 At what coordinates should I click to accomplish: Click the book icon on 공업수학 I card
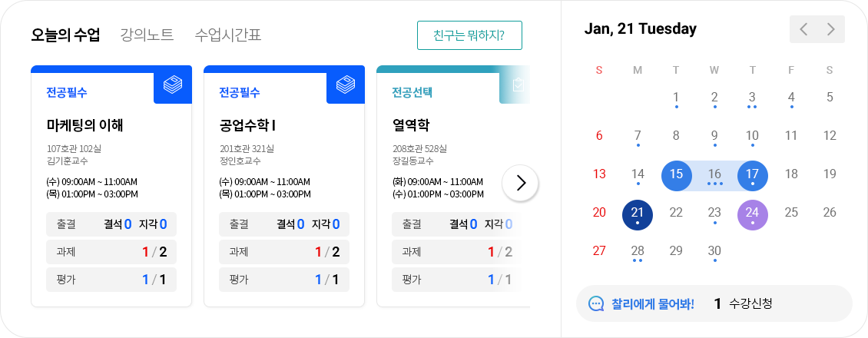345,84
